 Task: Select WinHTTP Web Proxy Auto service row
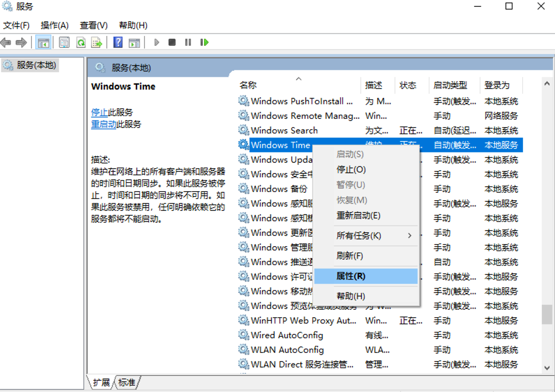pyautogui.click(x=380, y=320)
